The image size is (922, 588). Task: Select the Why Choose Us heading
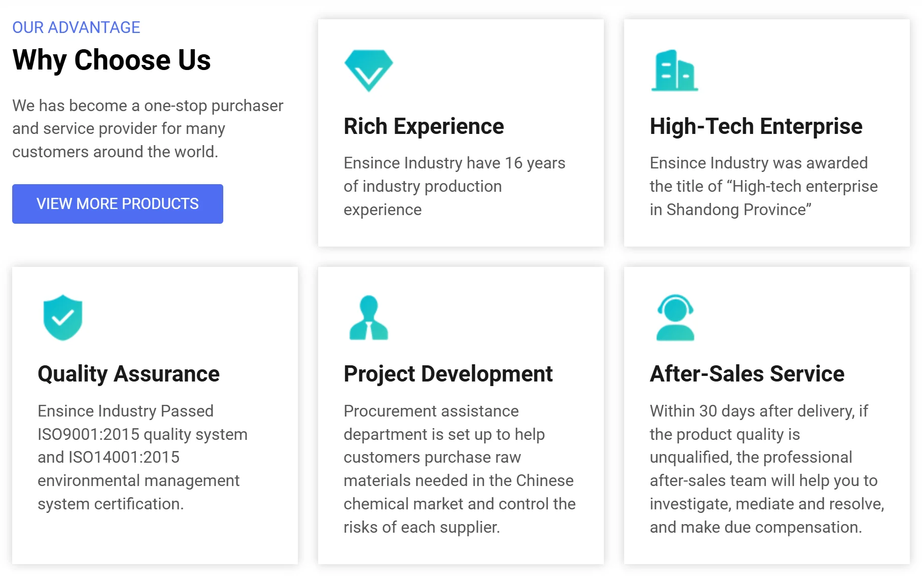112,60
